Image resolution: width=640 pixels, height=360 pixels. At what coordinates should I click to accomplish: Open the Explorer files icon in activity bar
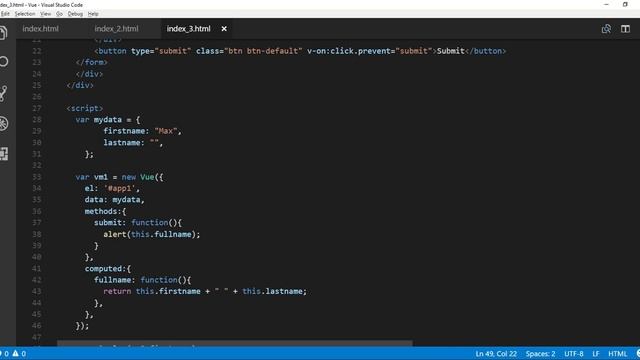coord(3,33)
